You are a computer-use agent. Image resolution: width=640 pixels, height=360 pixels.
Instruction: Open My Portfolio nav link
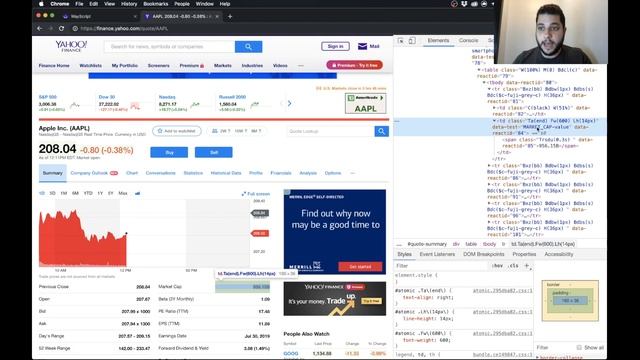tap(124, 65)
